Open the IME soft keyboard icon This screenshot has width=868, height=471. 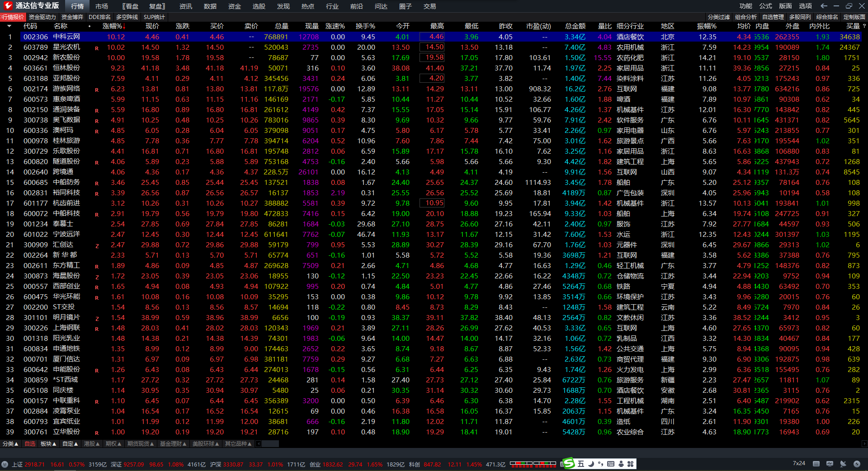[x=611, y=464]
